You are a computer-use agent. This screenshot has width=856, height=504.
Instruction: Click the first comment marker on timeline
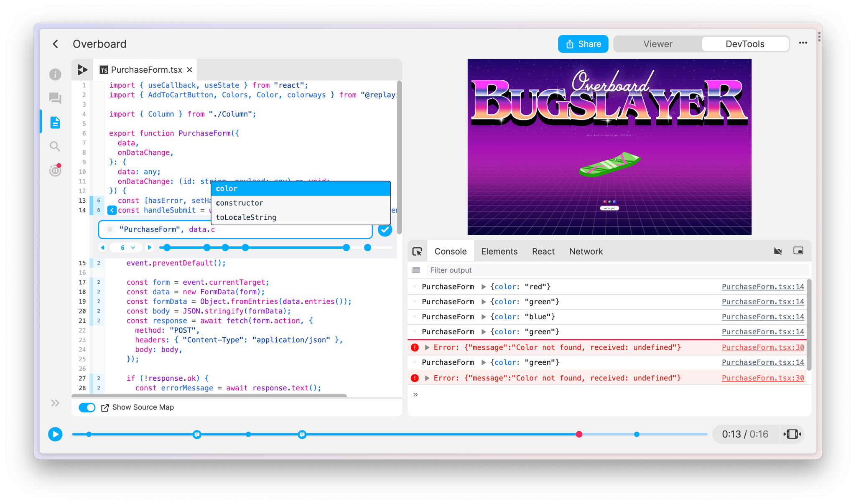click(197, 434)
